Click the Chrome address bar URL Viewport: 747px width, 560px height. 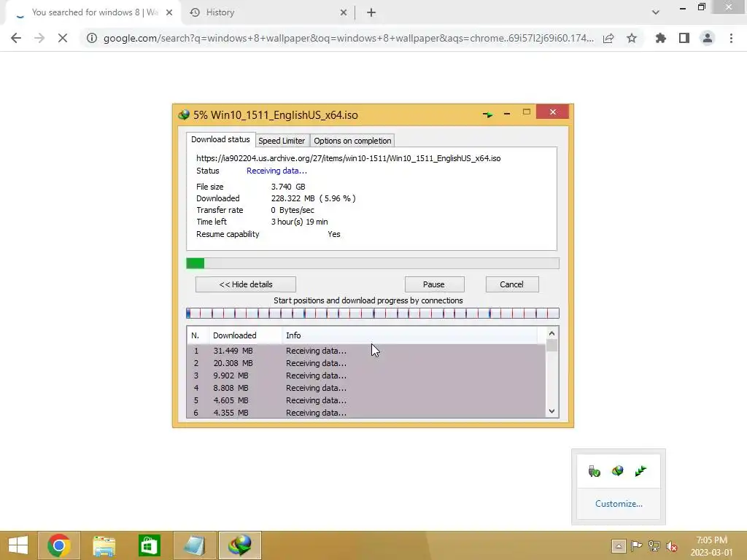tap(349, 38)
